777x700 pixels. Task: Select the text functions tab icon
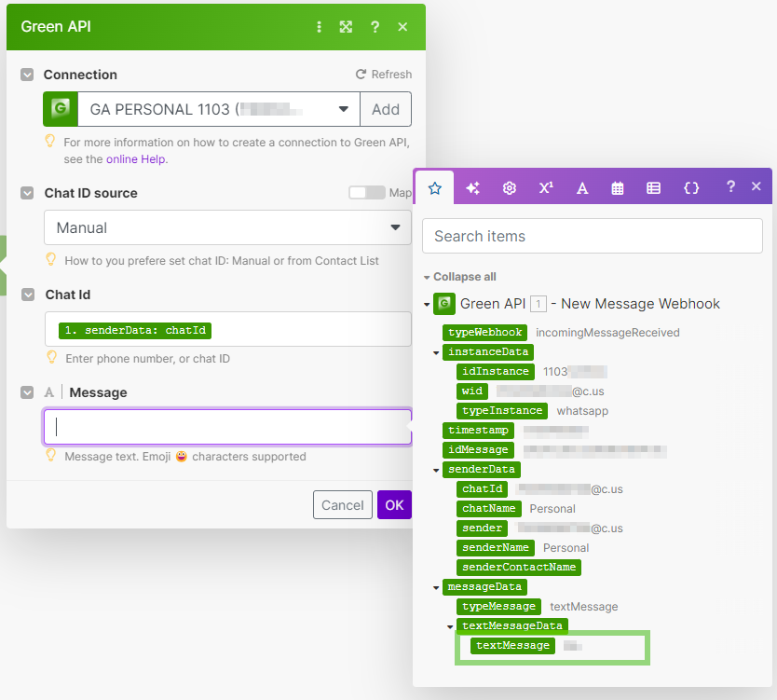[x=582, y=187]
